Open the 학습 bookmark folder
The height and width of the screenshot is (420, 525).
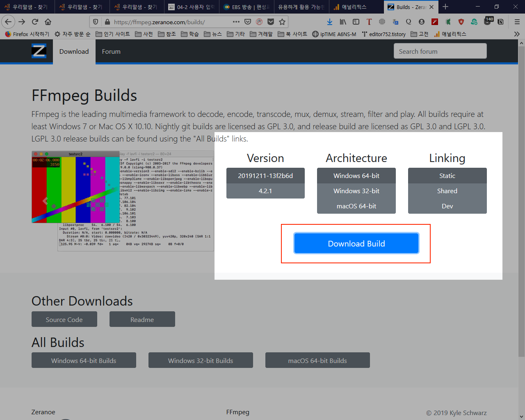(x=190, y=34)
